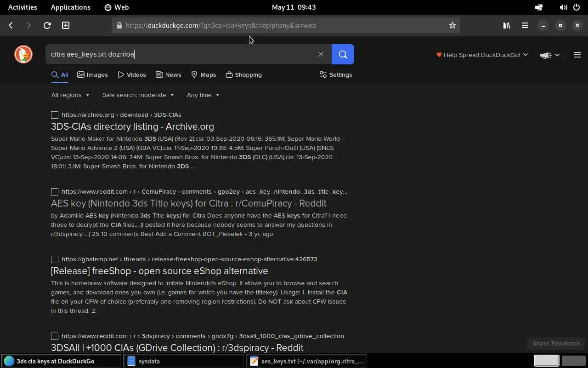Click the gbatemp.net result URL
The width and height of the screenshot is (588, 368).
point(189,259)
